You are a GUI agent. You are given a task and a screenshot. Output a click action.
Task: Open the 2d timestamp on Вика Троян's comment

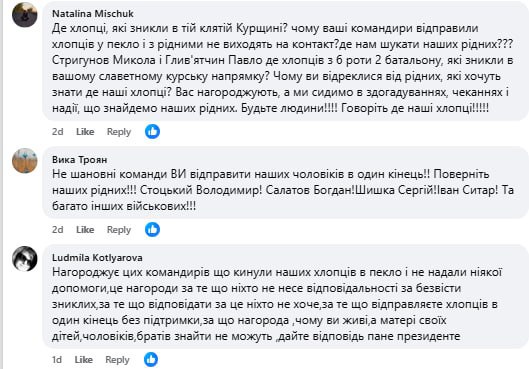[x=58, y=230]
